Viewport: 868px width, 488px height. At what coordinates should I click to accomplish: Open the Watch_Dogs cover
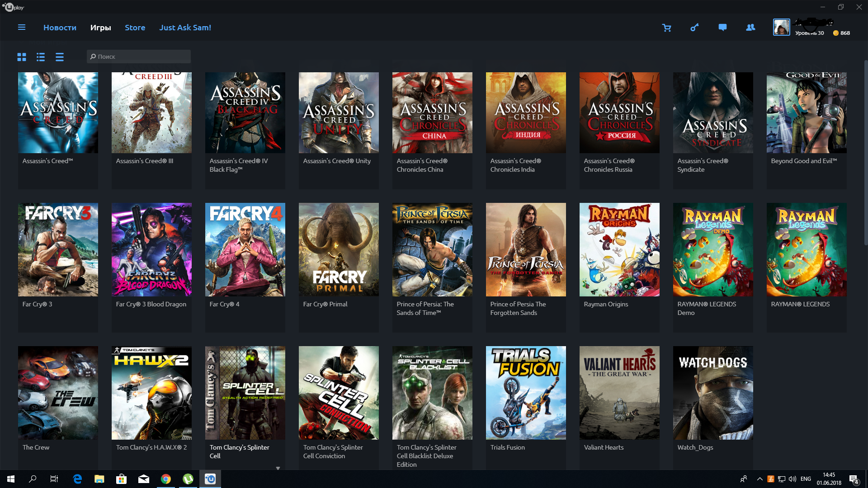pyautogui.click(x=713, y=393)
